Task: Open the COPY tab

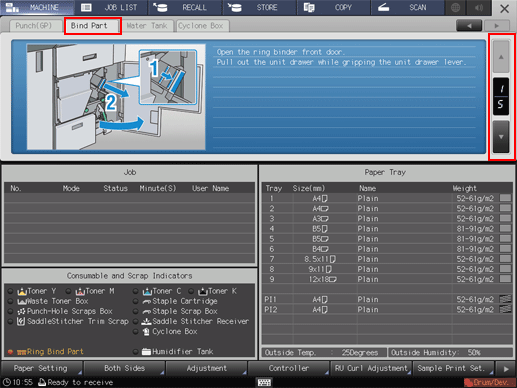Action: [x=333, y=7]
